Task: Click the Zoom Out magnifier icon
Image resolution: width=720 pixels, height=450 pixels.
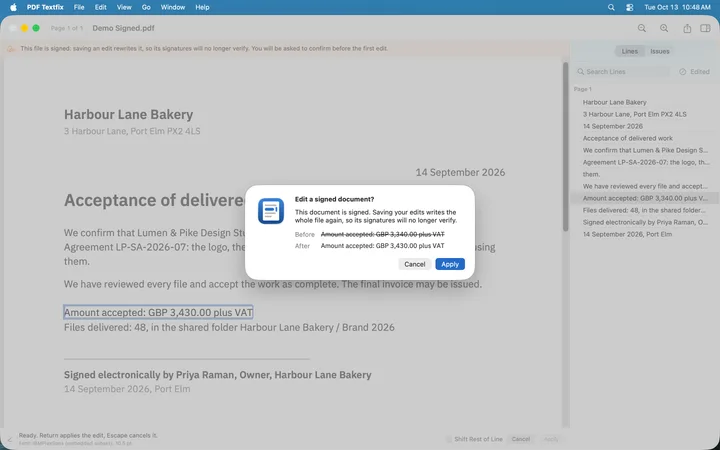Action: 641,28
